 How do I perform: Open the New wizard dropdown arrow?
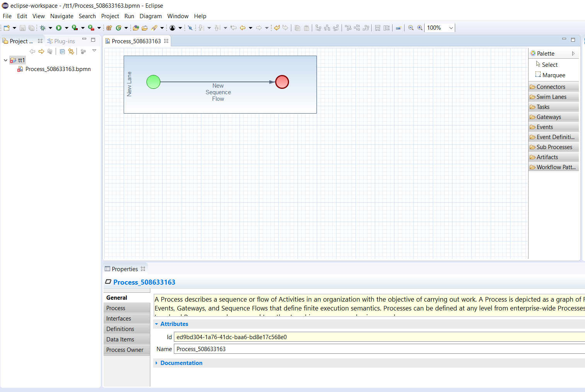click(14, 28)
